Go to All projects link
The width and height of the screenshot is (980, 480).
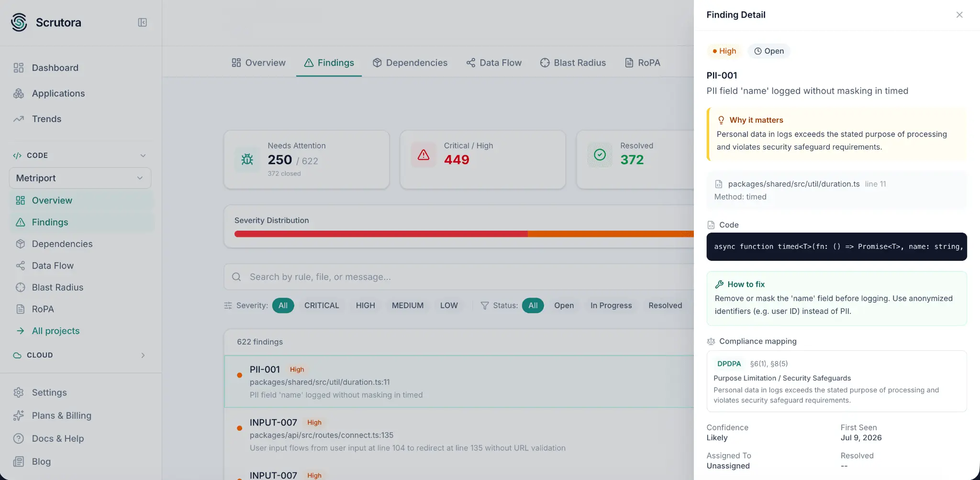point(56,331)
